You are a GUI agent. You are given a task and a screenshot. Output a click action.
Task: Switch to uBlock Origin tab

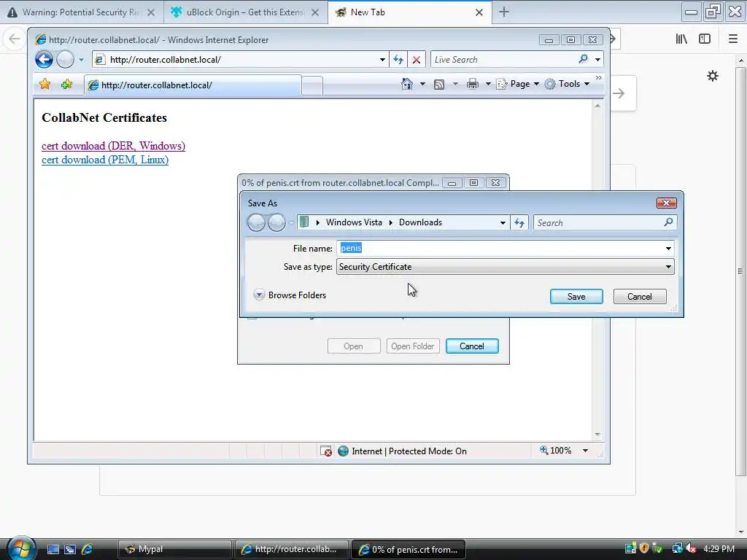[x=245, y=12]
